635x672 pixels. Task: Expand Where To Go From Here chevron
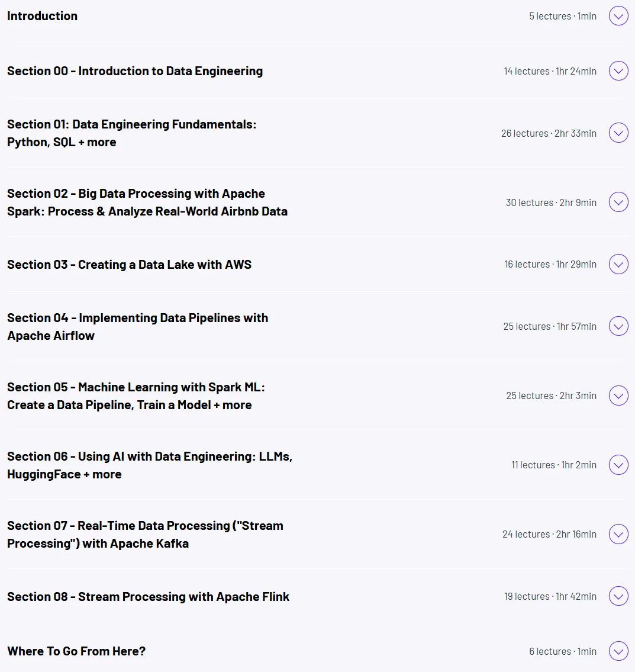(x=618, y=651)
